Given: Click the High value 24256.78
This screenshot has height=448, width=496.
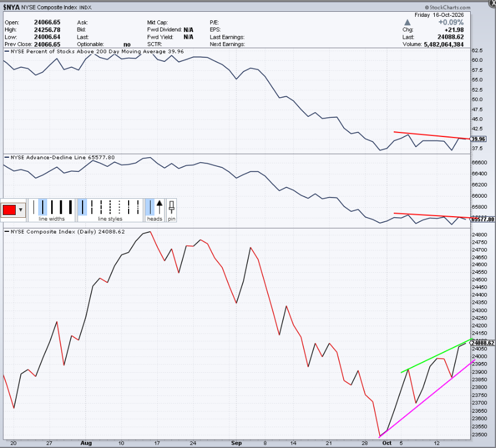Looking at the screenshot, I should click(x=47, y=30).
